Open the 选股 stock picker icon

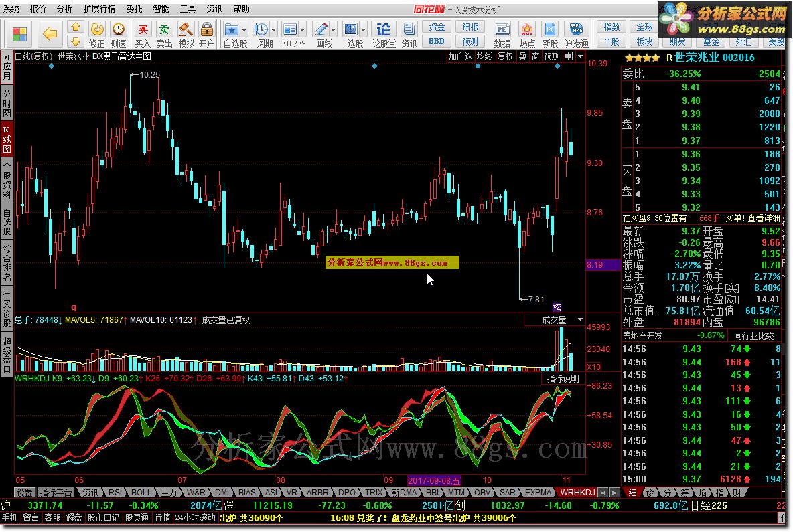[x=351, y=34]
